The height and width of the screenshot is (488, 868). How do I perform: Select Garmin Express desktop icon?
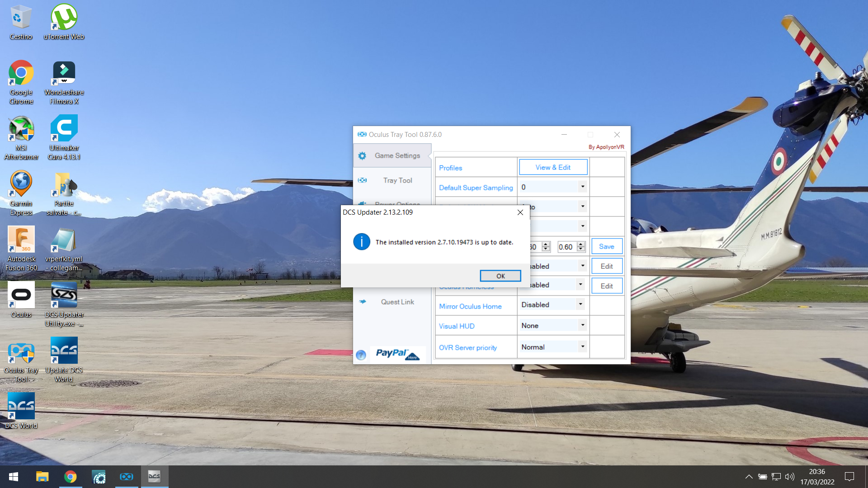(21, 193)
